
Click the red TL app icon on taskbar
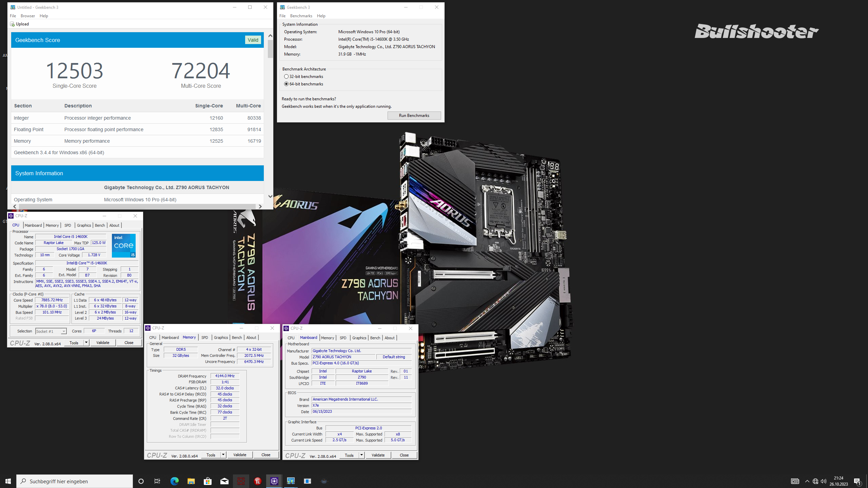257,481
